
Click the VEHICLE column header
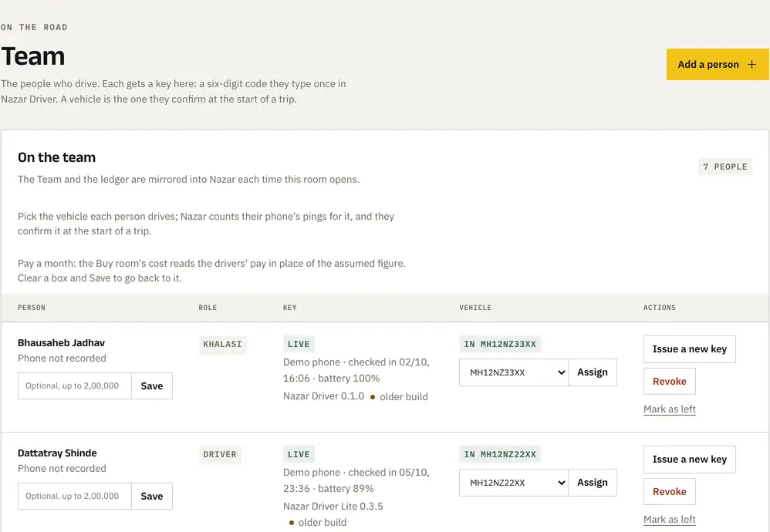(x=475, y=308)
